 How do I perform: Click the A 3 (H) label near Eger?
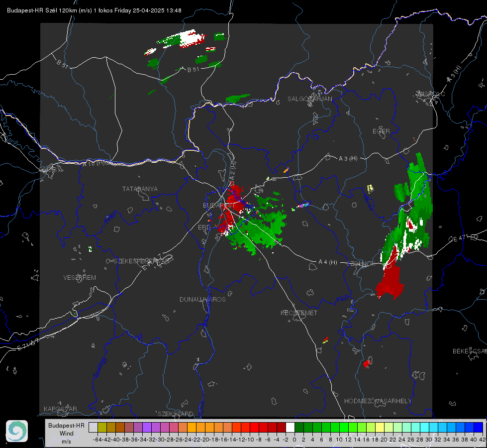click(x=348, y=159)
